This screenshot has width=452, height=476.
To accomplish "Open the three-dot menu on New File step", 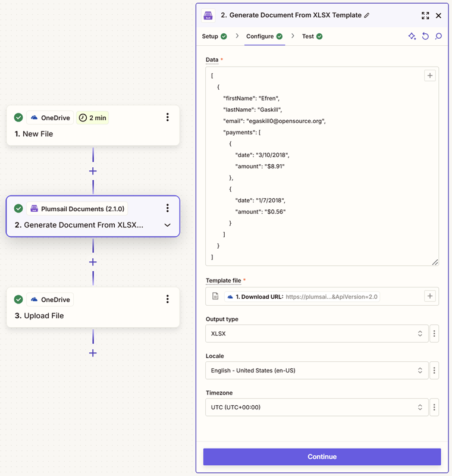I will click(x=168, y=117).
